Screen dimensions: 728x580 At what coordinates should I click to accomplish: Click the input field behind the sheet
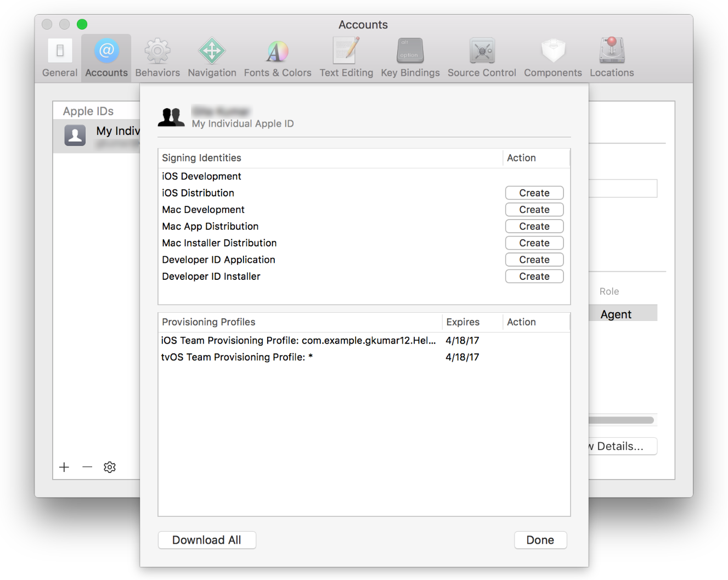(623, 188)
